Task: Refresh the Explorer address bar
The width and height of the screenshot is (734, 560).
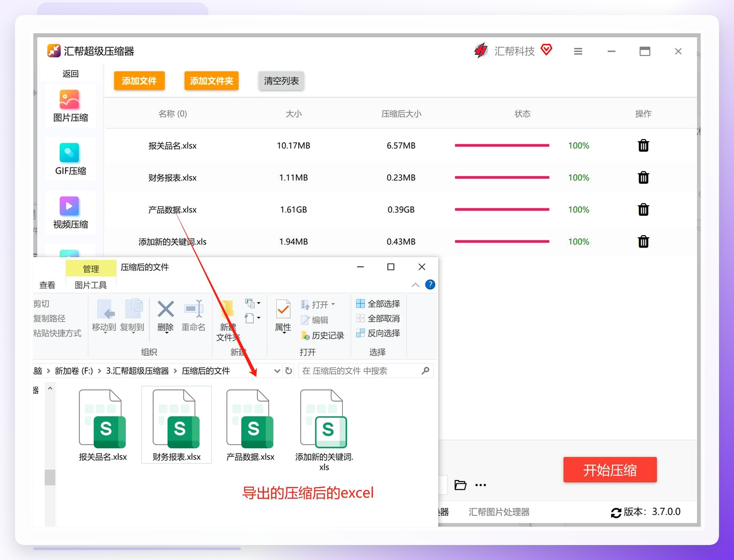Action: pyautogui.click(x=289, y=370)
